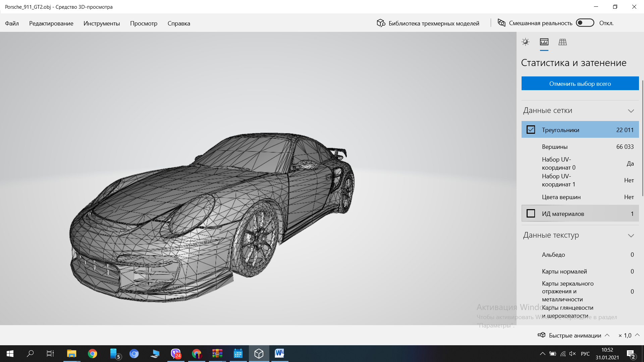
Task: Open the Инструменты menu
Action: (102, 23)
